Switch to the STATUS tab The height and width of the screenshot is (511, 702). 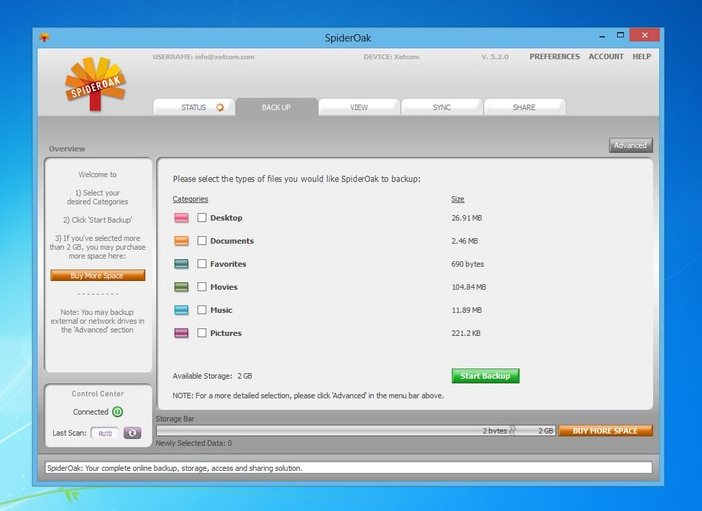(194, 107)
